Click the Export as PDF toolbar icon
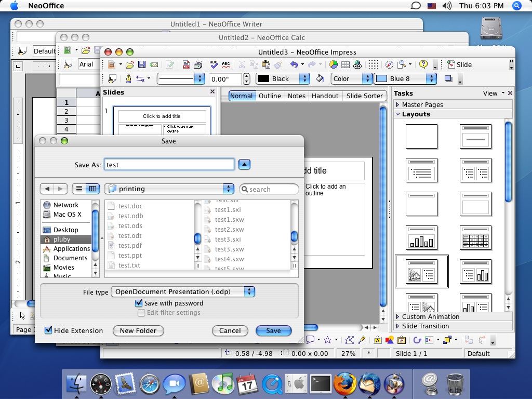This screenshot has width=532, height=399. click(186, 64)
